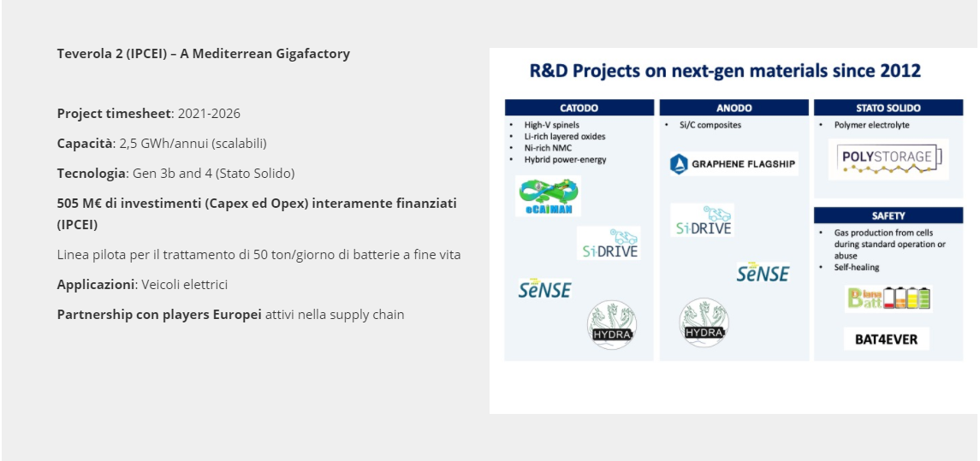Click the R&D Projects slide title

click(x=725, y=71)
